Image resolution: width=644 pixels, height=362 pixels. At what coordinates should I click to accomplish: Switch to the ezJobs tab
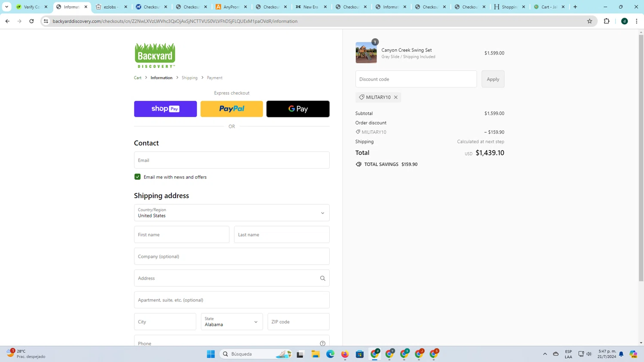click(x=111, y=7)
